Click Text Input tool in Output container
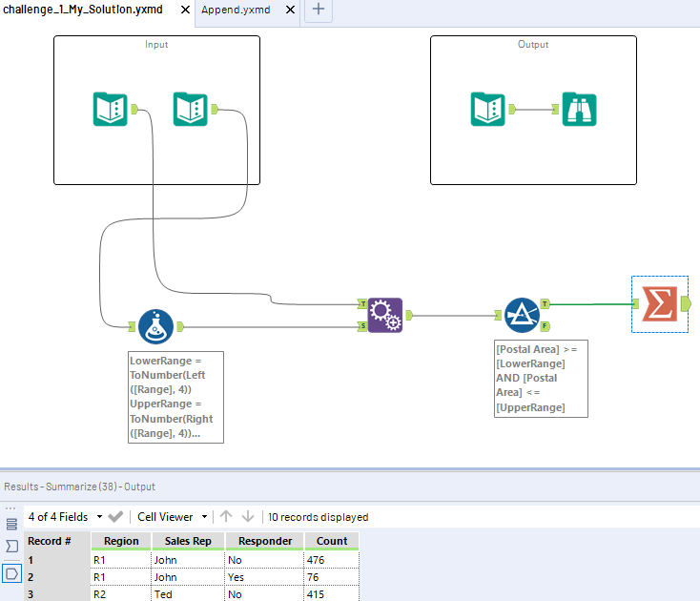This screenshot has width=700, height=601. pyautogui.click(x=489, y=109)
